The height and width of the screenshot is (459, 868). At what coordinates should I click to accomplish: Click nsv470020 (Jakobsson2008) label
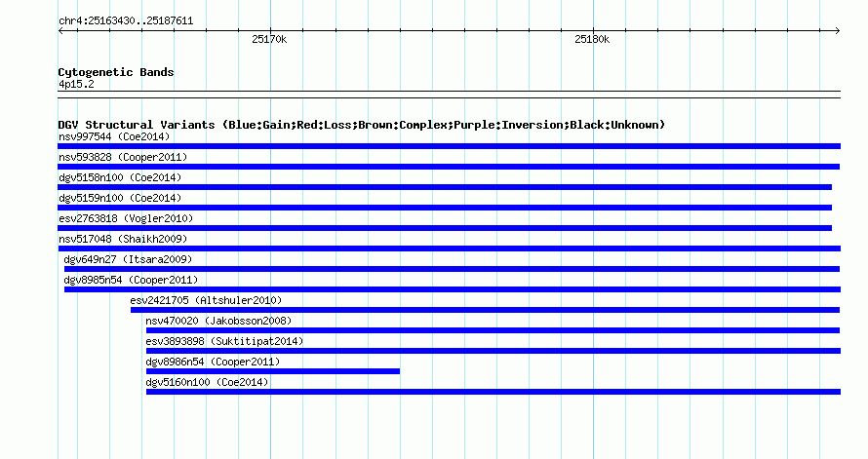tap(218, 321)
